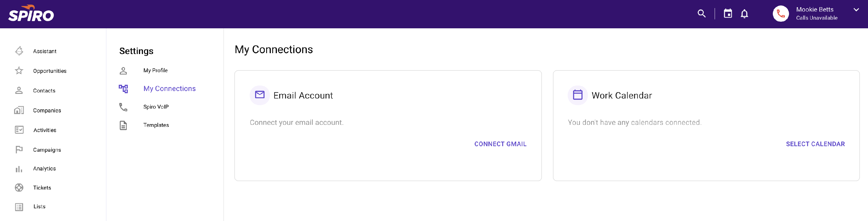Switch to the My Profile settings section

point(155,70)
